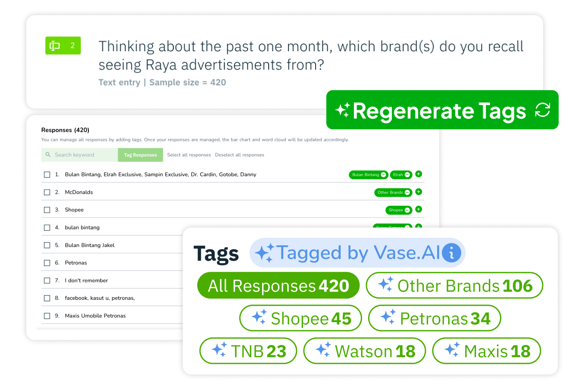This screenshot has width=569, height=392.
Task: Click Select all responses link
Action: point(189,155)
